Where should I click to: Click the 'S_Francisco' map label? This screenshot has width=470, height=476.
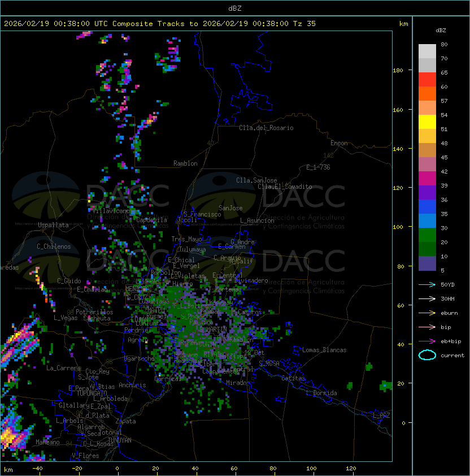pos(202,214)
